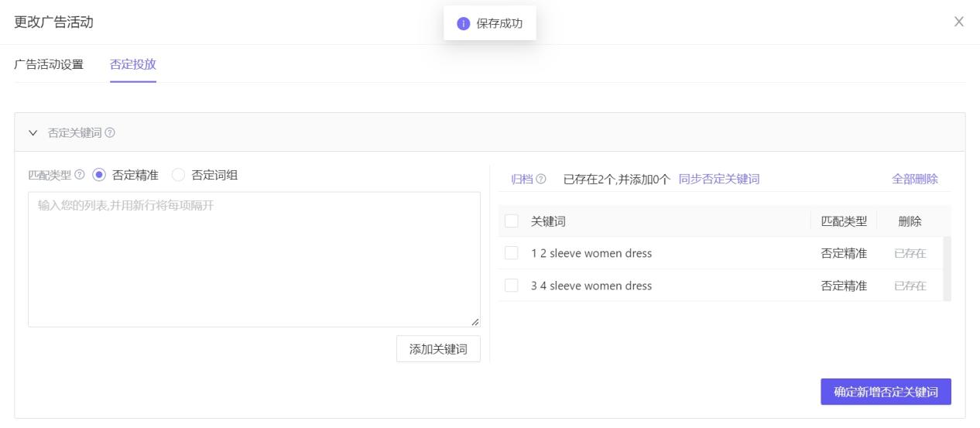Click the 删除 column header

pos(910,221)
